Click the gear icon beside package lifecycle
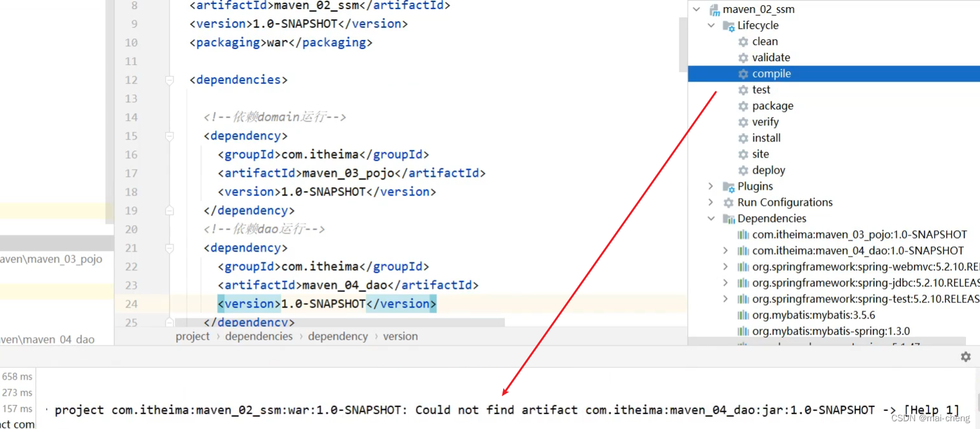This screenshot has width=980, height=429. pos(744,106)
